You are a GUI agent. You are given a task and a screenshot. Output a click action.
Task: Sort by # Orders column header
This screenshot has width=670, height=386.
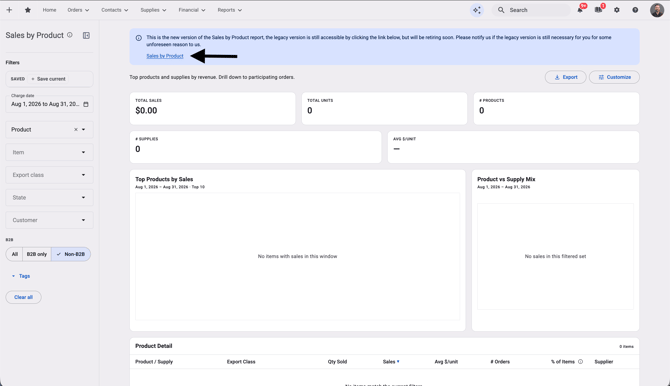point(500,362)
